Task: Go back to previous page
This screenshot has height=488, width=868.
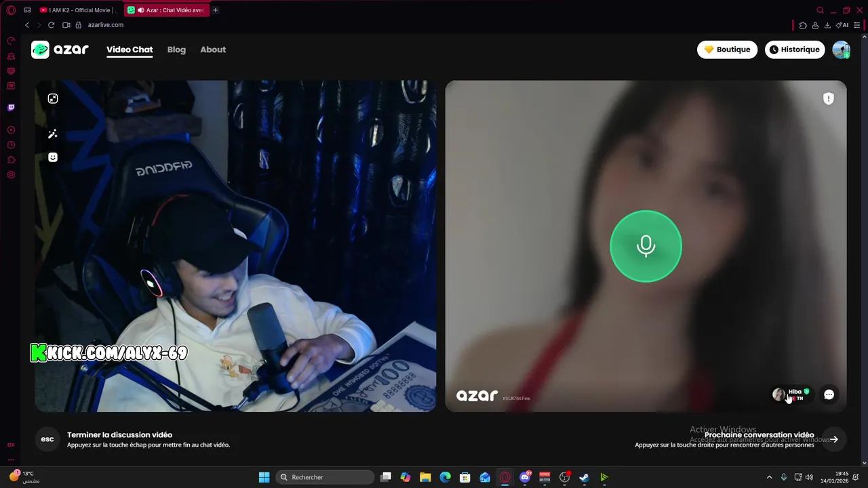Action: tap(27, 25)
